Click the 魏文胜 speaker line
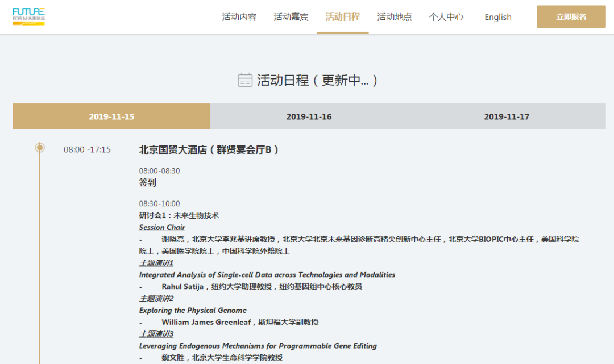 [x=211, y=358]
